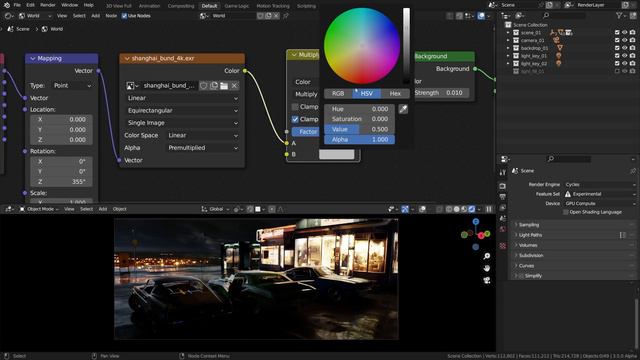Open Render properties tab icon
The width and height of the screenshot is (640, 360).
click(x=502, y=186)
